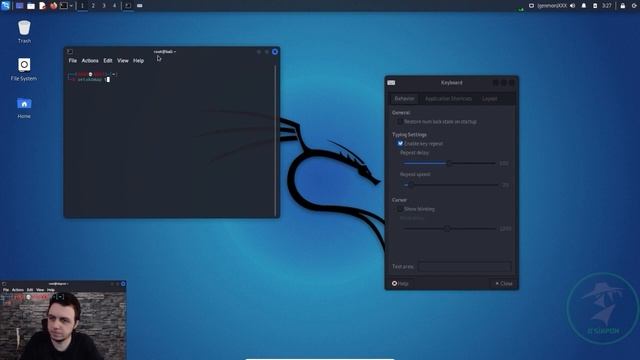Select the File System desktop icon
This screenshot has height=360, width=640.
(24, 69)
